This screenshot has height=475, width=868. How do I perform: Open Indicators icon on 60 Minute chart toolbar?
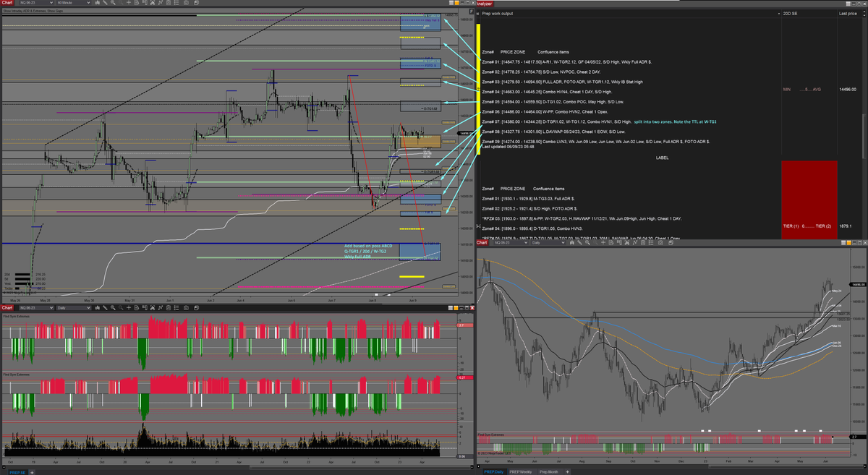pyautogui.click(x=161, y=3)
